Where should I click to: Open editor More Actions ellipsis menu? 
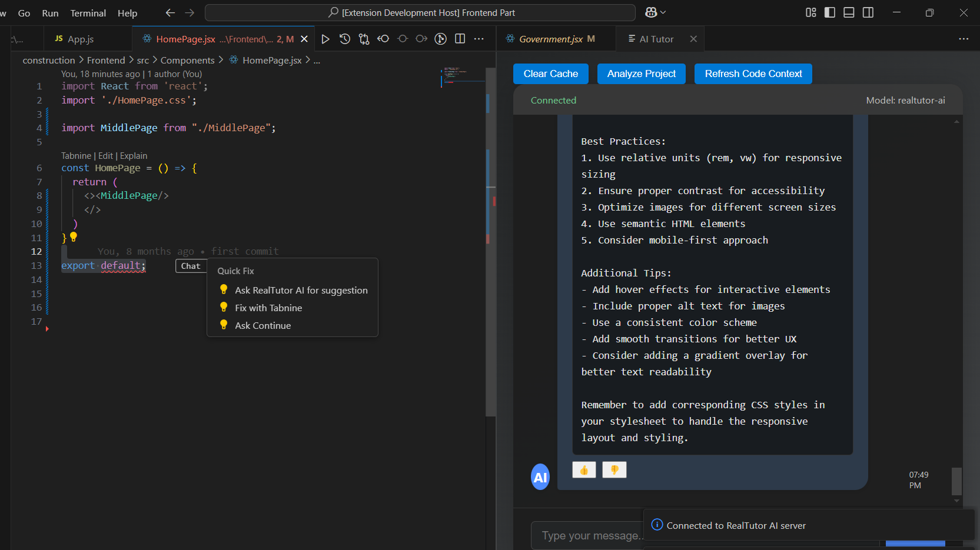[x=479, y=39]
